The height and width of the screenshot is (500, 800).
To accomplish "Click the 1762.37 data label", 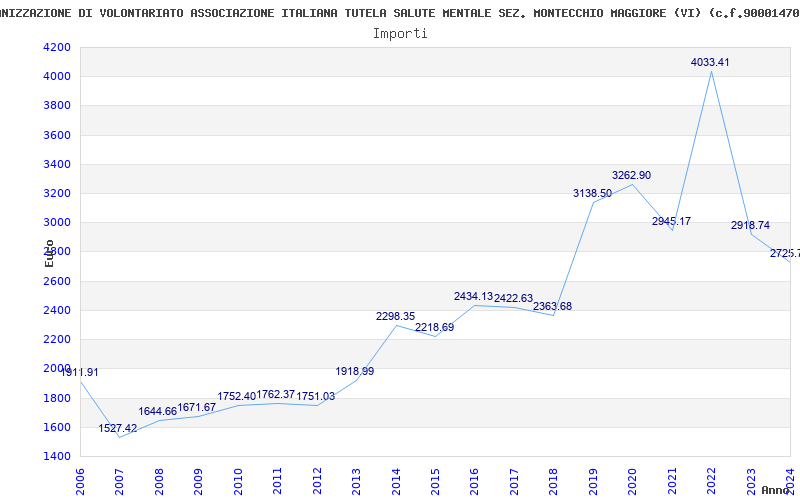I will click(x=276, y=394).
